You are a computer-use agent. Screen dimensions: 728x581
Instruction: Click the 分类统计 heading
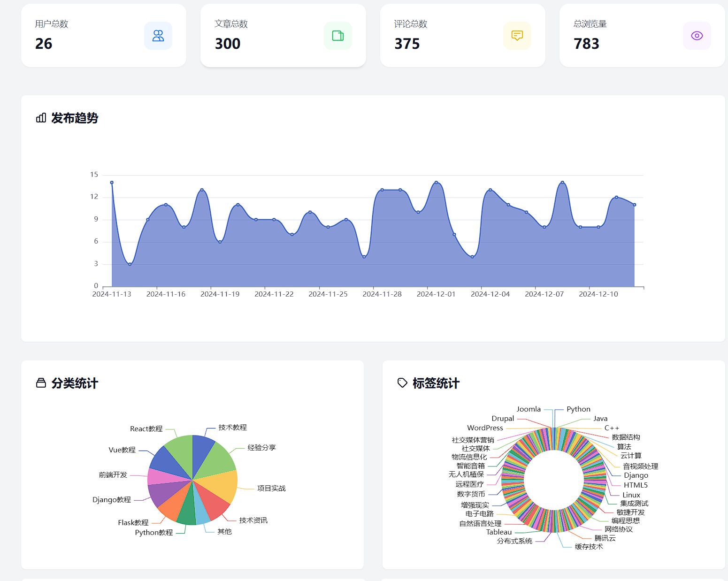pos(75,383)
